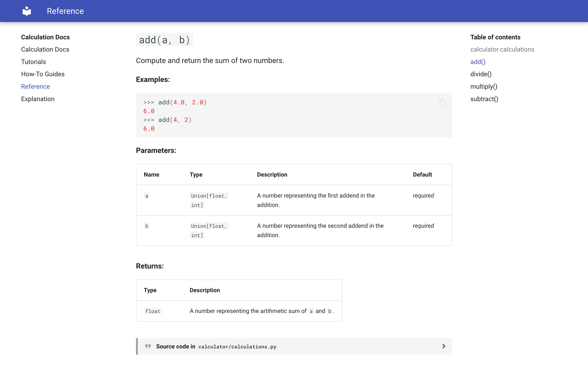Click the add(a, b) function heading

pyautogui.click(x=165, y=40)
